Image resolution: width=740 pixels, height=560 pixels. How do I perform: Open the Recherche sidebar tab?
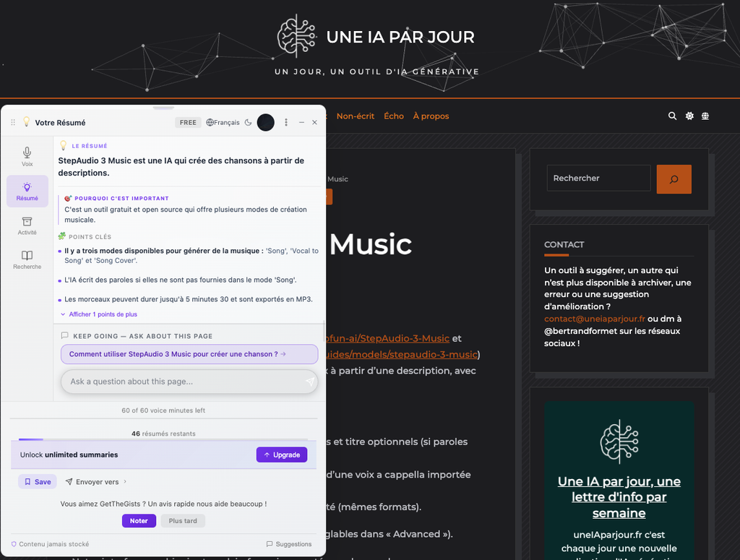coord(27,260)
